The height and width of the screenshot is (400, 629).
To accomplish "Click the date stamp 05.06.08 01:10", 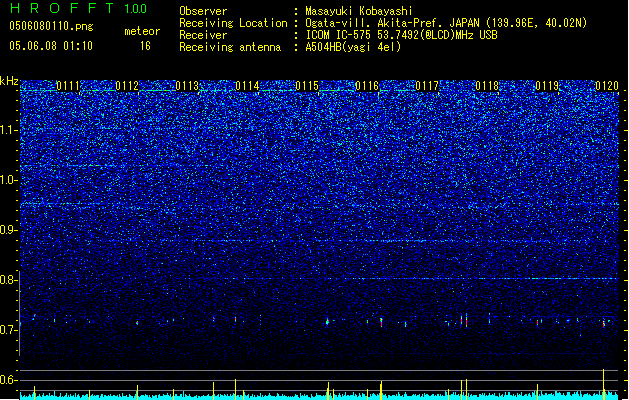I will point(51,46).
